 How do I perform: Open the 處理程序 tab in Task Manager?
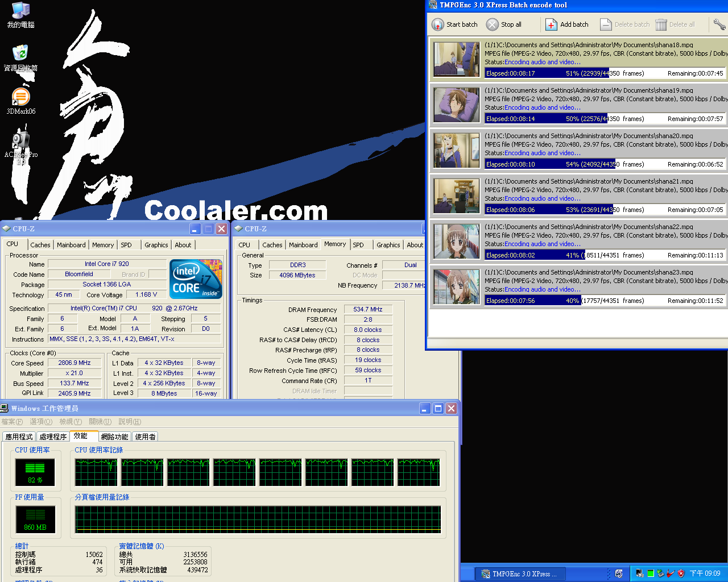click(x=53, y=436)
